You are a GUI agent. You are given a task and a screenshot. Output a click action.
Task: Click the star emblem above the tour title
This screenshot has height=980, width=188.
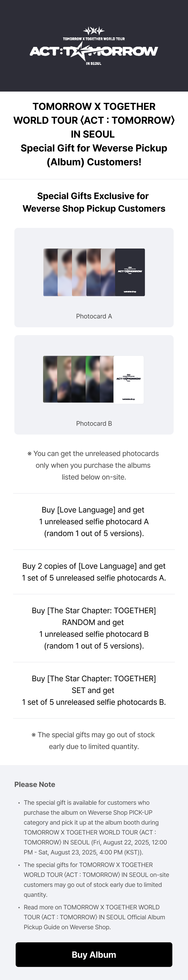pyautogui.click(x=94, y=31)
